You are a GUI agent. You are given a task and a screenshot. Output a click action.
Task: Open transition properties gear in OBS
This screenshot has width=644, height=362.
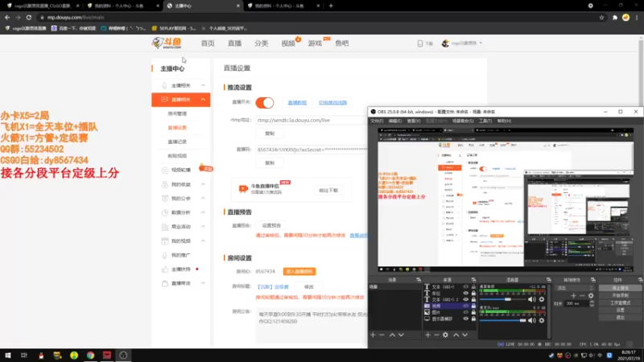591,295
